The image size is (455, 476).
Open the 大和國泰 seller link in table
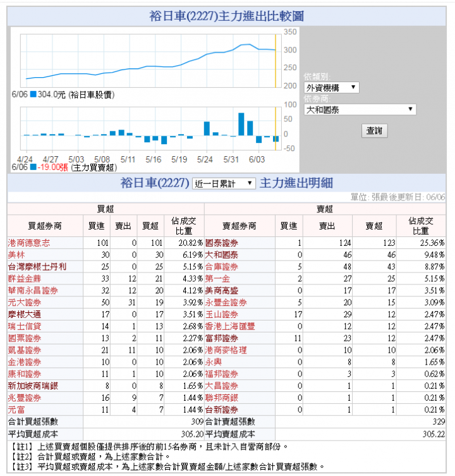pyautogui.click(x=222, y=255)
